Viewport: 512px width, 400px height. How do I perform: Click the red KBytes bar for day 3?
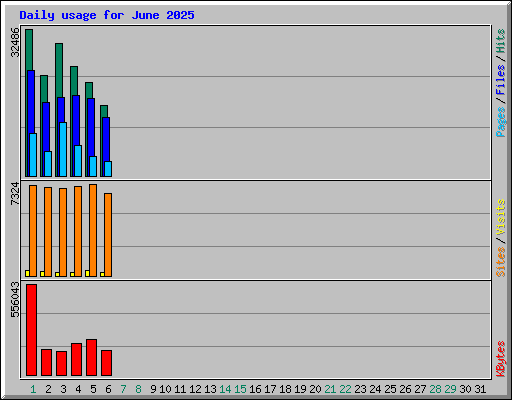[x=61, y=363]
